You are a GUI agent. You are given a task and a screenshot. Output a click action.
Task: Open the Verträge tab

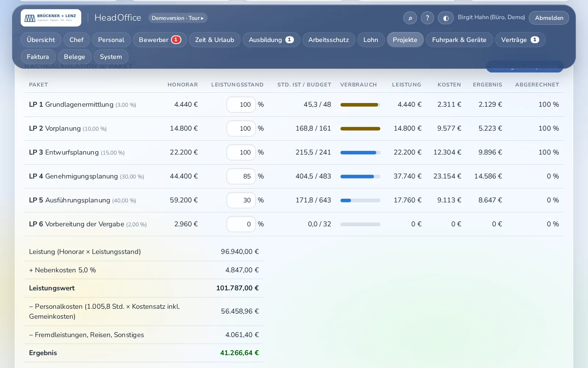(x=520, y=40)
